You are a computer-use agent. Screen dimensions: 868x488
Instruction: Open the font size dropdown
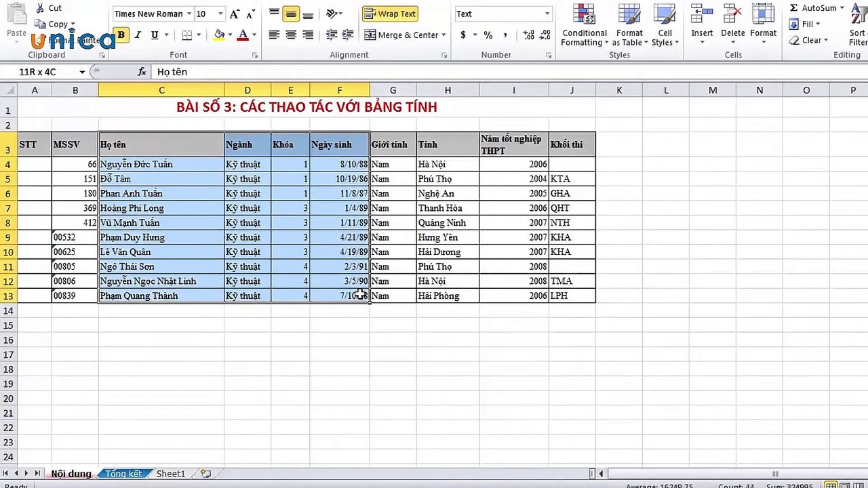pyautogui.click(x=220, y=14)
